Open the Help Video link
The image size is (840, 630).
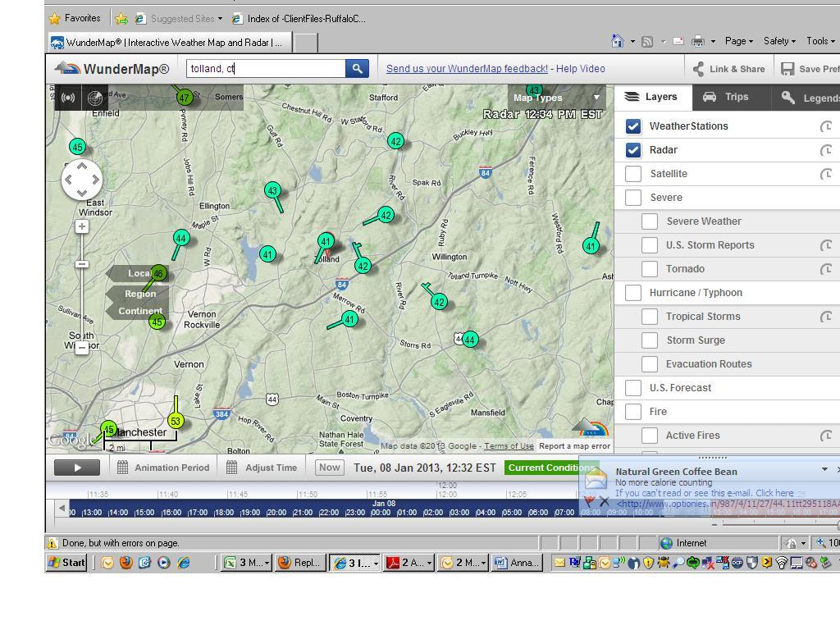tap(580, 69)
